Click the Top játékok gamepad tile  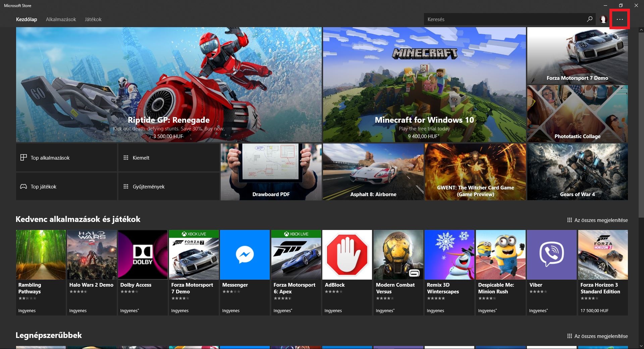pyautogui.click(x=66, y=186)
